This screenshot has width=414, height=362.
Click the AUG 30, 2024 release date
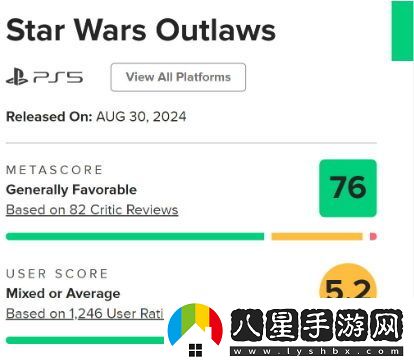pyautogui.click(x=141, y=117)
